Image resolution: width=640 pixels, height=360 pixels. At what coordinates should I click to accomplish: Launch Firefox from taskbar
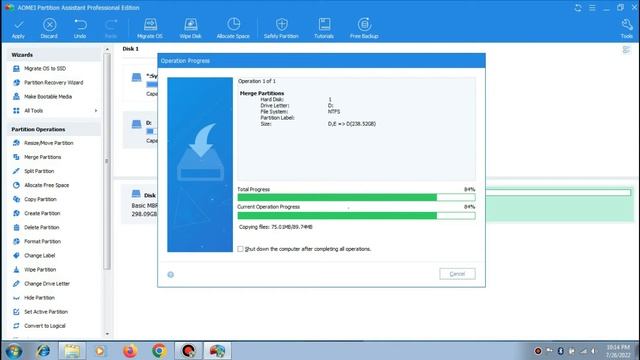130,351
